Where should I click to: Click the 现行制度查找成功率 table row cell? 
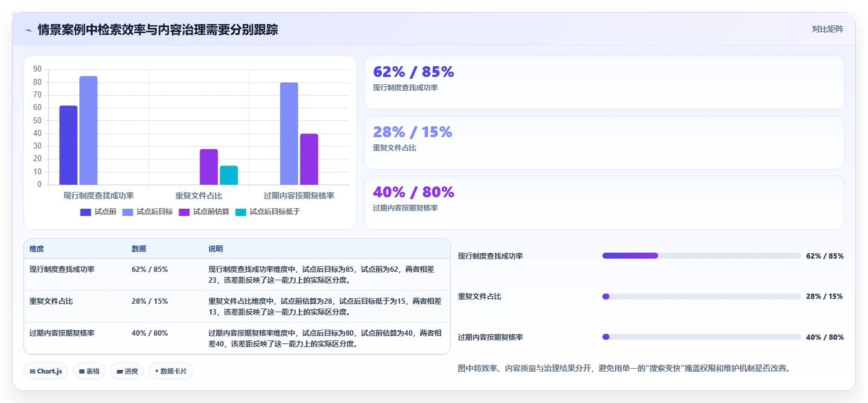coord(62,269)
